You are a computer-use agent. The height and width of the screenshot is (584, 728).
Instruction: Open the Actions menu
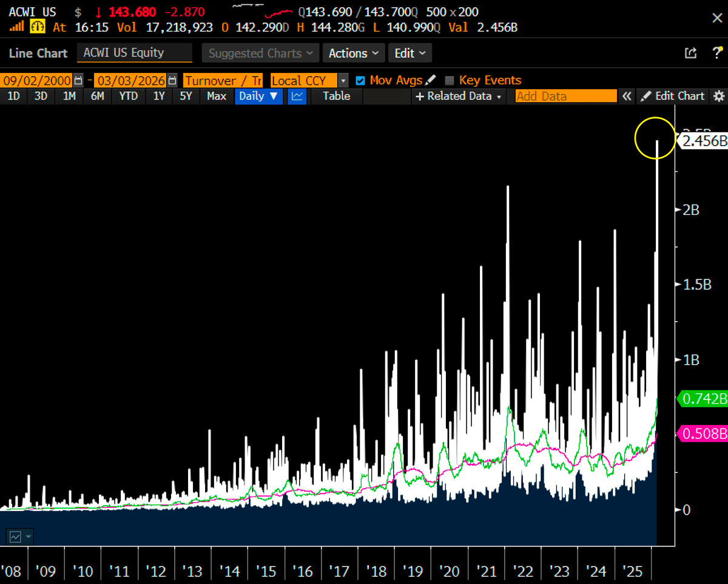coord(354,53)
